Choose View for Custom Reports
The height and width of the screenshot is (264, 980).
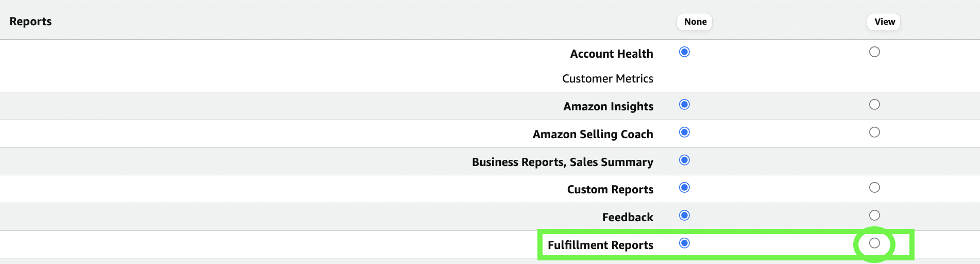pos(874,188)
